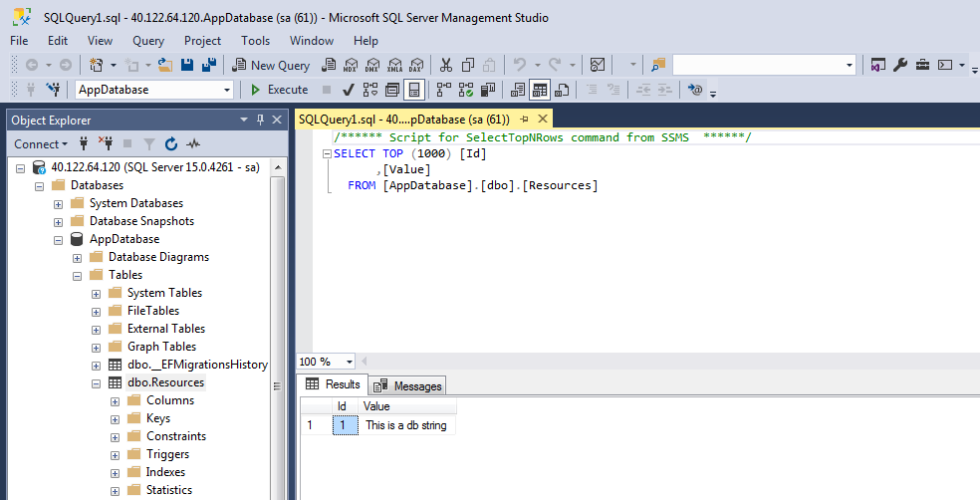Pin the SQLQuery1.sql tab
Viewport: 980px width, 500px height.
(x=525, y=119)
